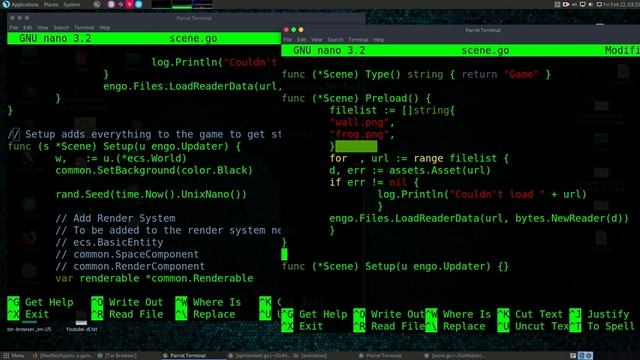Click '^\ Replace' shortcut in back nano
This screenshot has width=640, height=360.
click(x=205, y=314)
